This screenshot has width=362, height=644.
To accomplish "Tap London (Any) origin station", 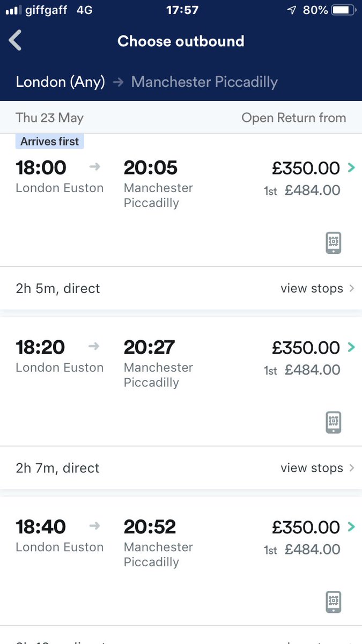I will coord(60,82).
